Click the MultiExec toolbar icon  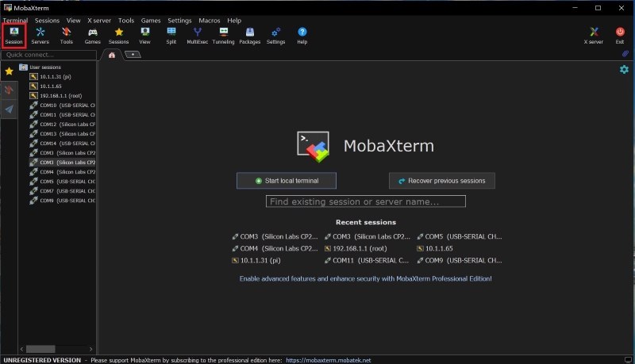pyautogui.click(x=198, y=35)
